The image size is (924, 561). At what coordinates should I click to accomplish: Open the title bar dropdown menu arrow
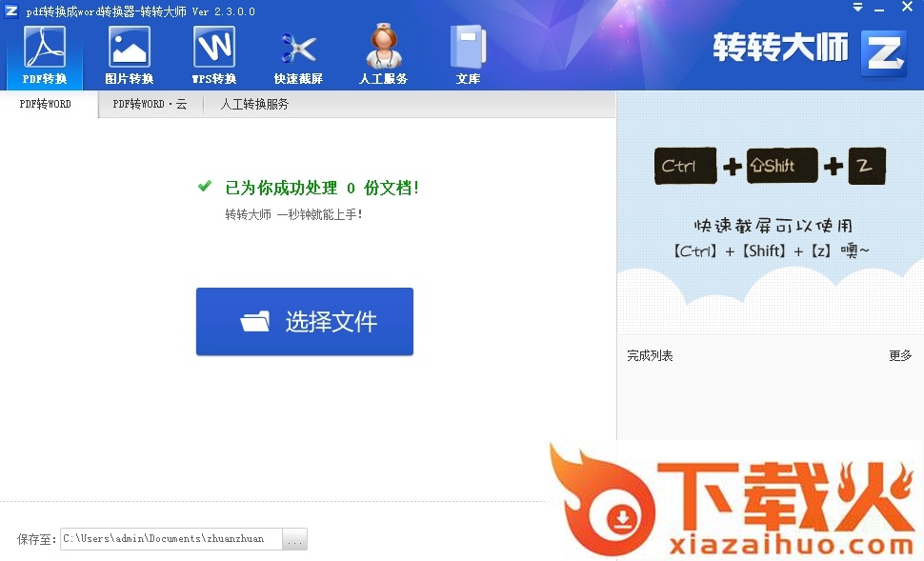(857, 8)
